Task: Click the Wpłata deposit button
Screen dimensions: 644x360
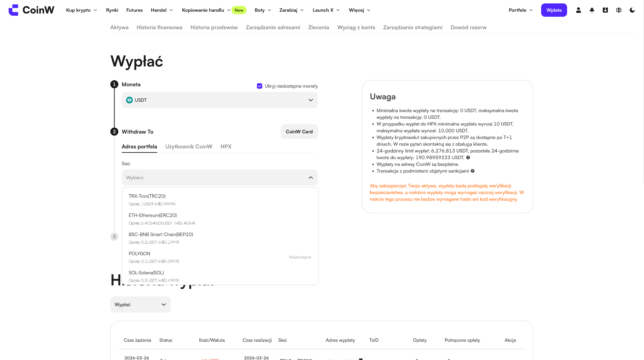Action: coord(554,10)
